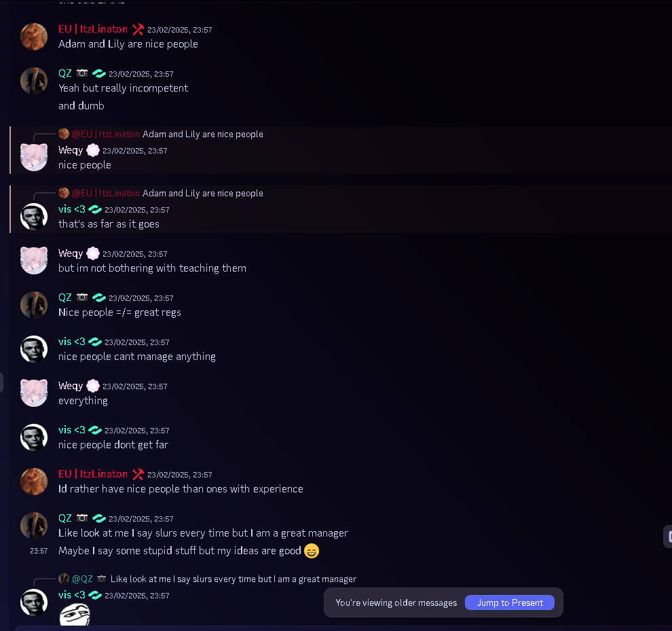672x631 pixels.
Task: Jump to the replied message quoted above vis's "as far as it goes"
Action: click(203, 193)
